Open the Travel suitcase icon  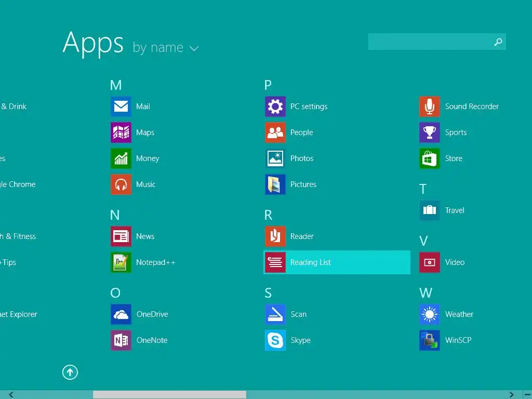(430, 210)
